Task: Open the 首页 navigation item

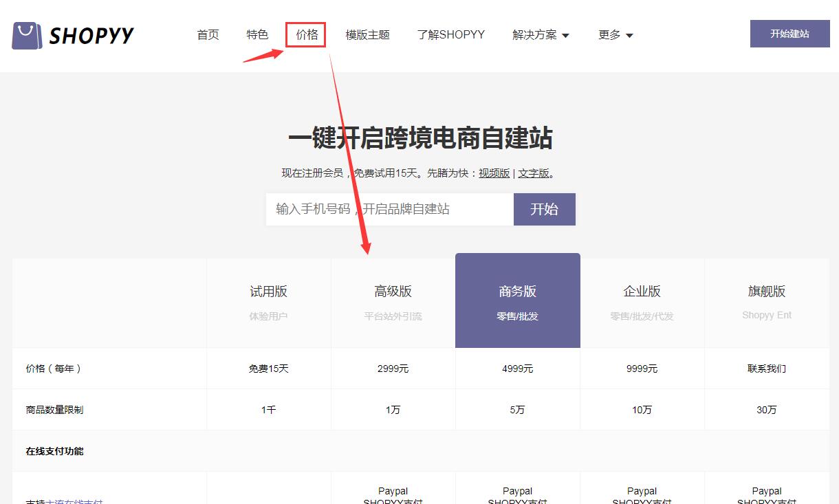Action: (x=208, y=34)
